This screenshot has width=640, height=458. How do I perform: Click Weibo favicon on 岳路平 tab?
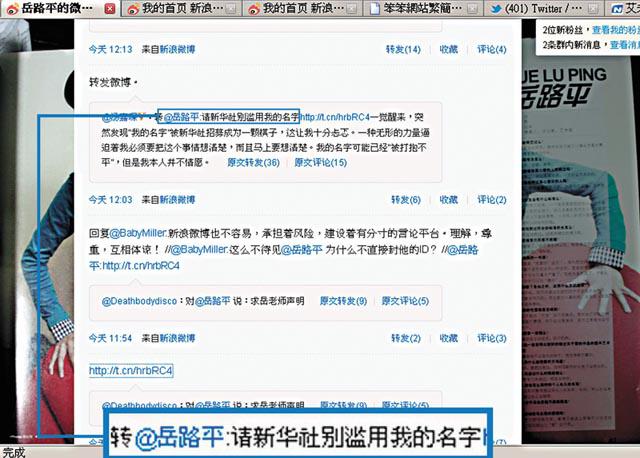click(x=13, y=9)
